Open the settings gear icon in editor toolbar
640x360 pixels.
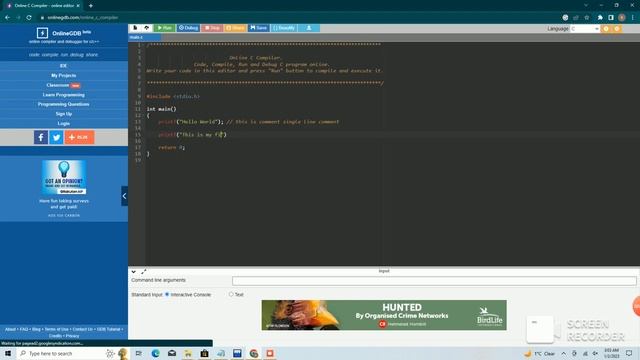(617, 29)
